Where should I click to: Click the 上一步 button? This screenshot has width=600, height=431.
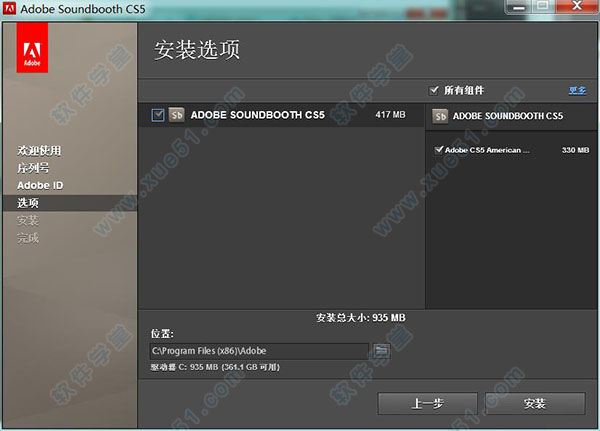pos(427,403)
